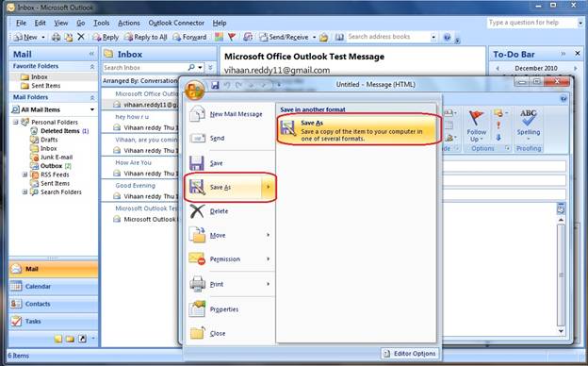Click the New Mail Message icon in Office menu

[197, 114]
